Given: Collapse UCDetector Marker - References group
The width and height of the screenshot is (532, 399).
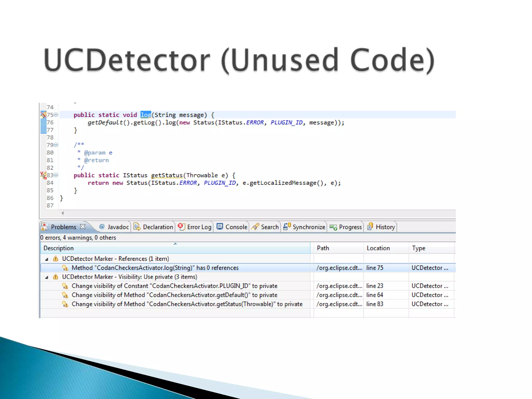Looking at the screenshot, I should pos(47,259).
